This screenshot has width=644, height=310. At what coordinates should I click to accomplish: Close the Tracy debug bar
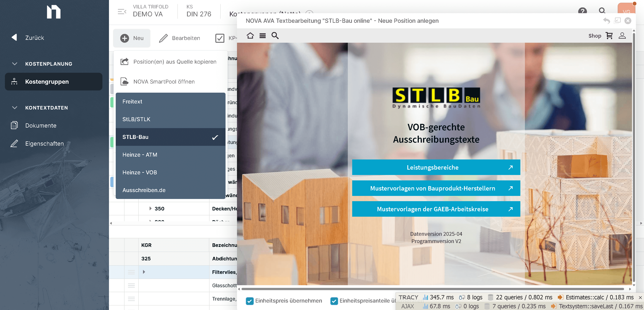[x=640, y=298]
